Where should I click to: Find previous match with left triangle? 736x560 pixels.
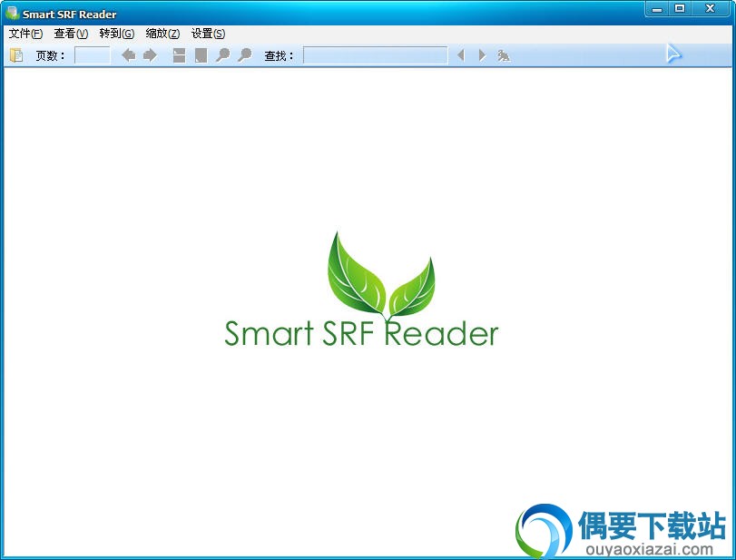tap(461, 55)
